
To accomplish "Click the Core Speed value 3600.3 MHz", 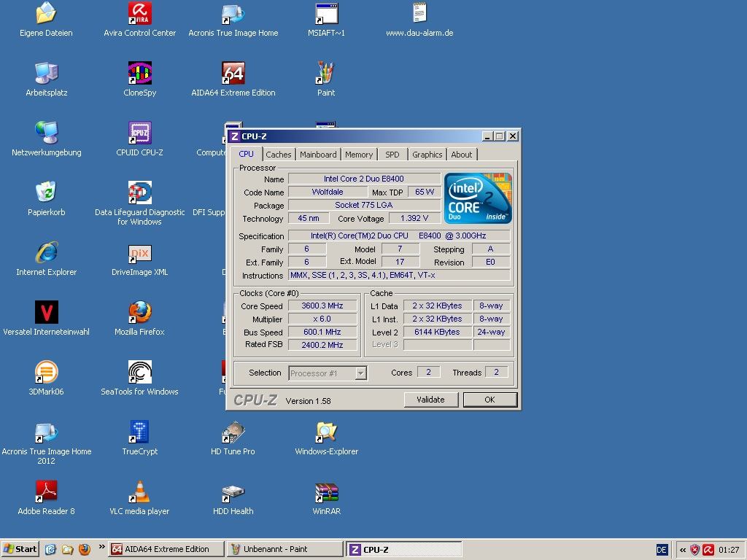I will 322,306.
